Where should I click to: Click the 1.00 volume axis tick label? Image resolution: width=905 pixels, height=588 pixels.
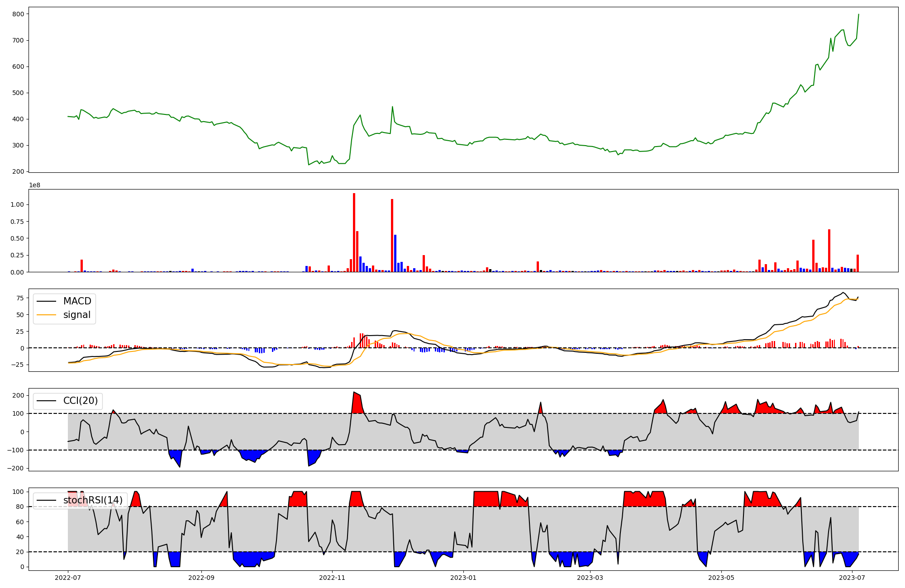tap(17, 204)
